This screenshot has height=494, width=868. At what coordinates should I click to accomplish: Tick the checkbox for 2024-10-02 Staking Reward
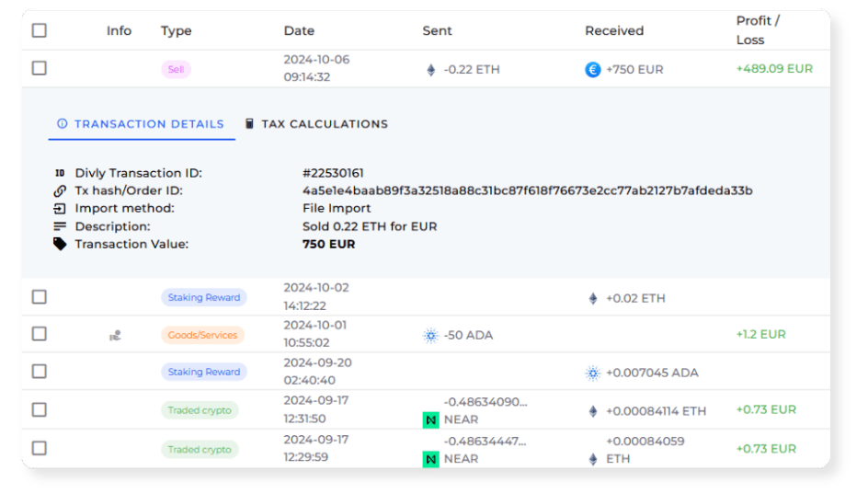point(39,297)
